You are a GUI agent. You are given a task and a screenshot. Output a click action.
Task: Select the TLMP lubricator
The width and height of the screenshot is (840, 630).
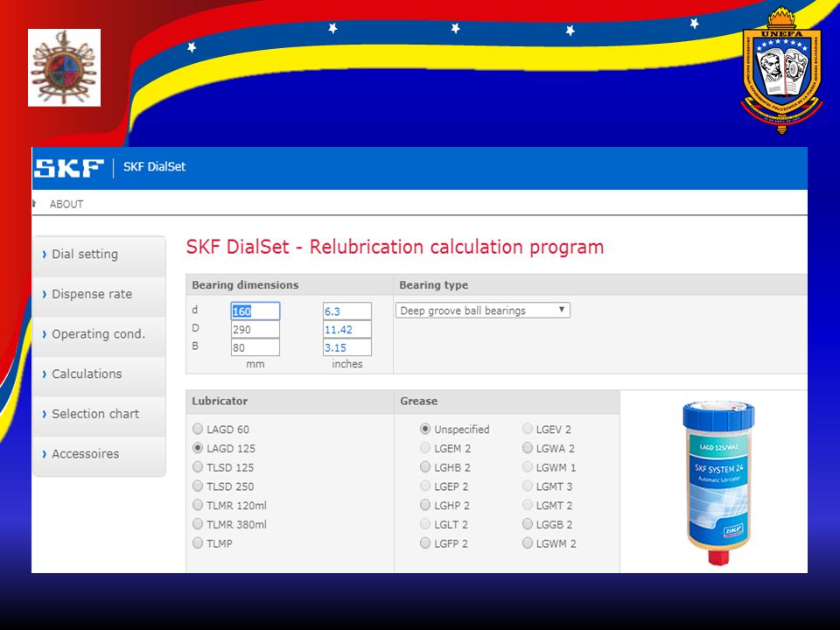[198, 542]
